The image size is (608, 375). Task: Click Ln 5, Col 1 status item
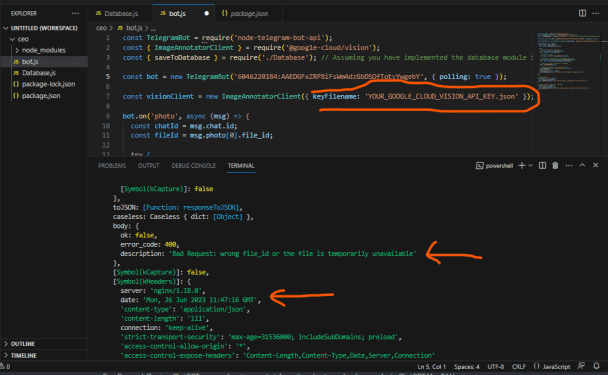point(432,367)
